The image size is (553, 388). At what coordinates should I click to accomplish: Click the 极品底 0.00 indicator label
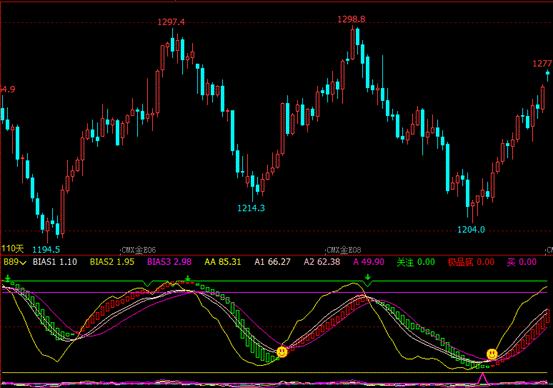click(x=471, y=262)
